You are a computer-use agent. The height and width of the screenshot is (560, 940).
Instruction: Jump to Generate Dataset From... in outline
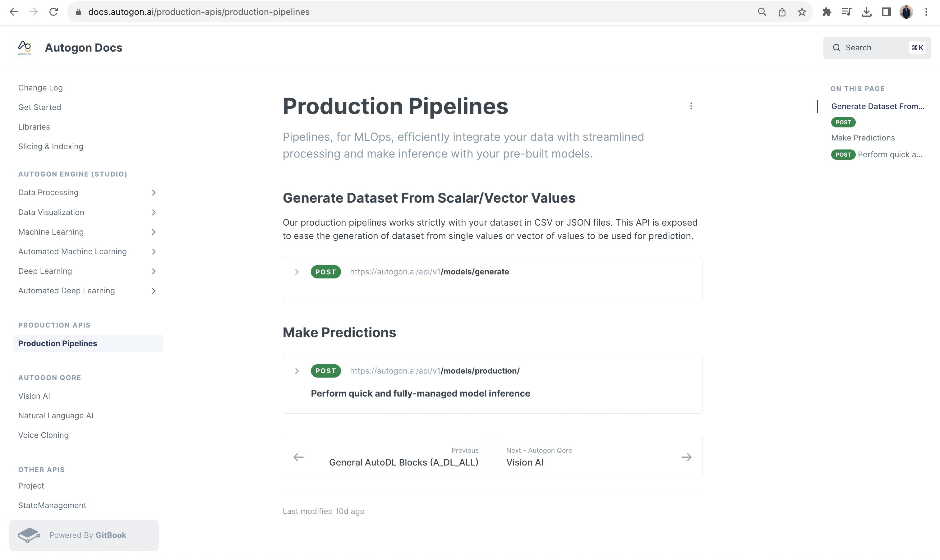point(878,106)
